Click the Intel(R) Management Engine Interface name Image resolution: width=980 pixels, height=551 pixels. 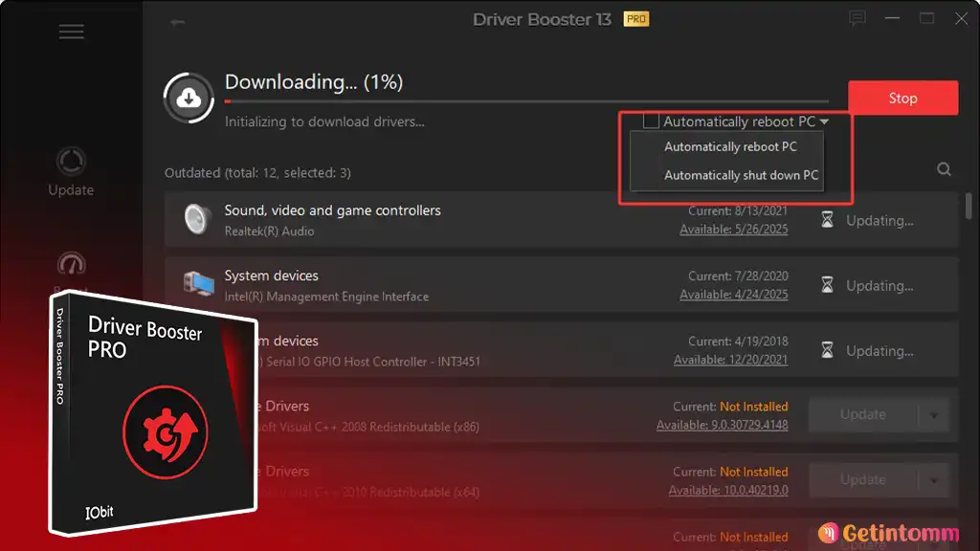(326, 297)
